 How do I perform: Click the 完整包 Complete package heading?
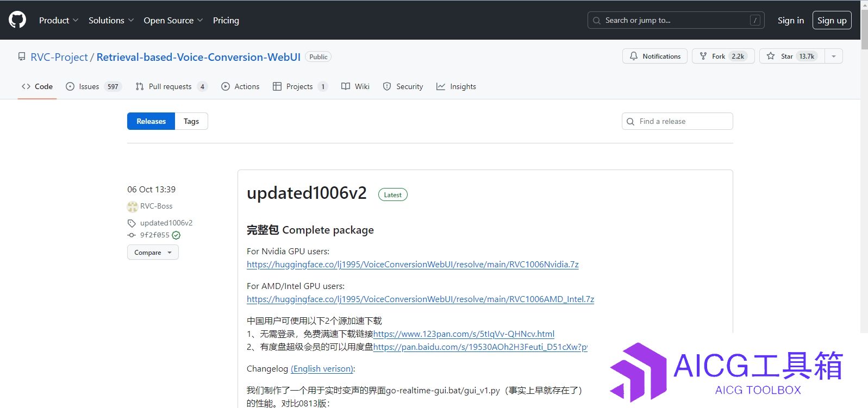[310, 230]
